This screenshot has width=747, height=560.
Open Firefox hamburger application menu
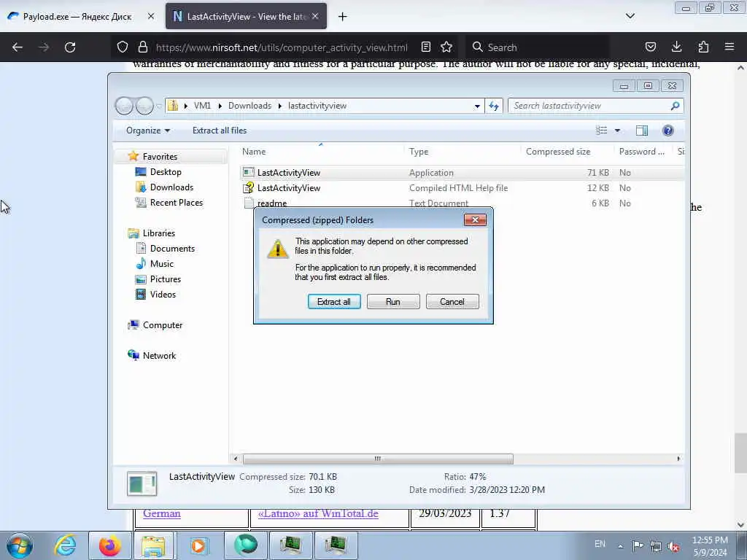point(729,47)
